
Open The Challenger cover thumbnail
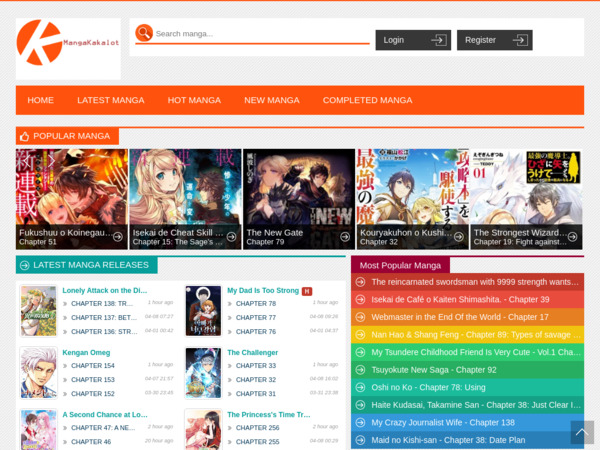tap(203, 373)
